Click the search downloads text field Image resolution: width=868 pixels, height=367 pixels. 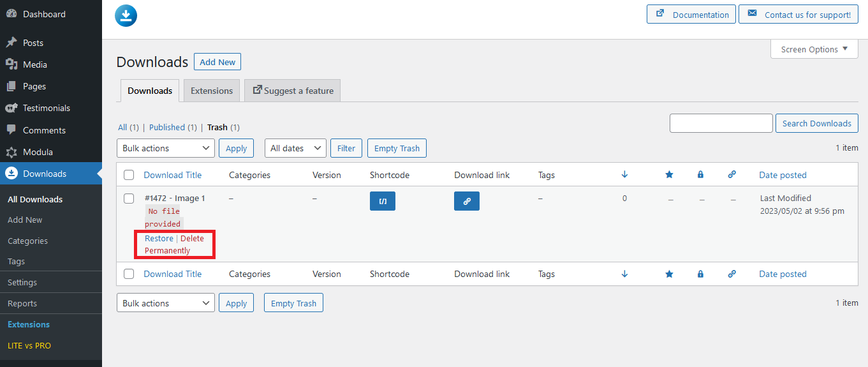tap(721, 123)
